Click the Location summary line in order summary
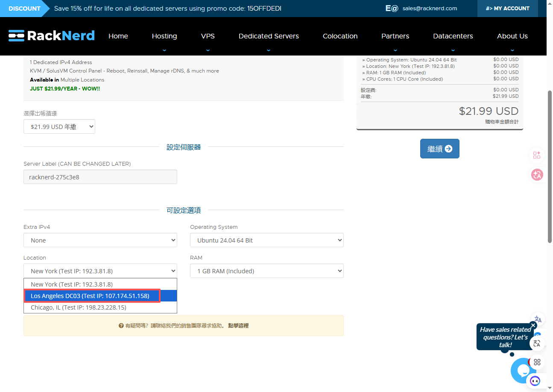553x392 pixels. [x=408, y=66]
